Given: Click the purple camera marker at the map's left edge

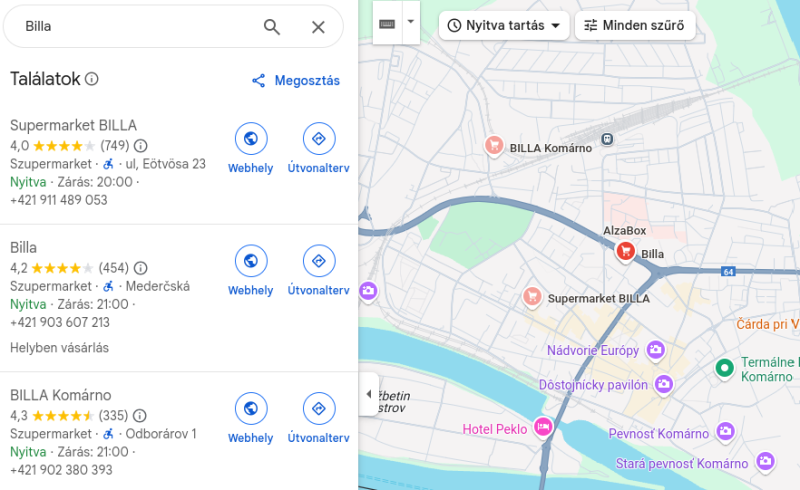Looking at the screenshot, I should pos(368,291).
